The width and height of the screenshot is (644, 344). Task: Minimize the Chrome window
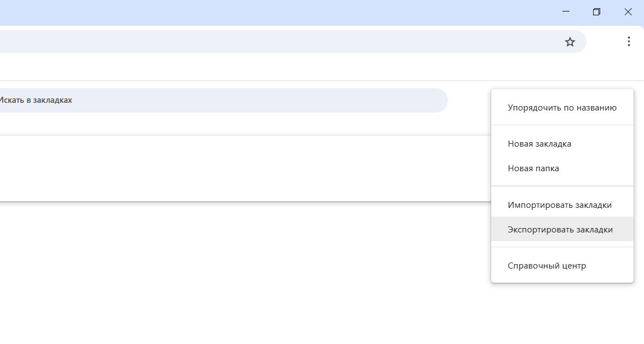click(565, 11)
